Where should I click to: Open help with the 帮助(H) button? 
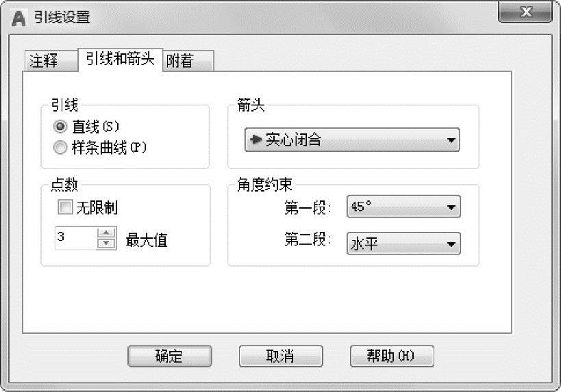click(391, 356)
